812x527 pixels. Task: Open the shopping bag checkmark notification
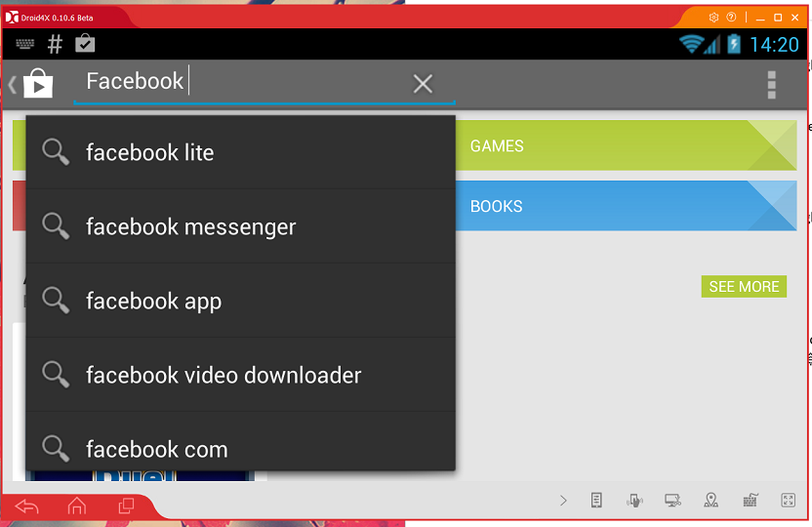click(x=85, y=44)
